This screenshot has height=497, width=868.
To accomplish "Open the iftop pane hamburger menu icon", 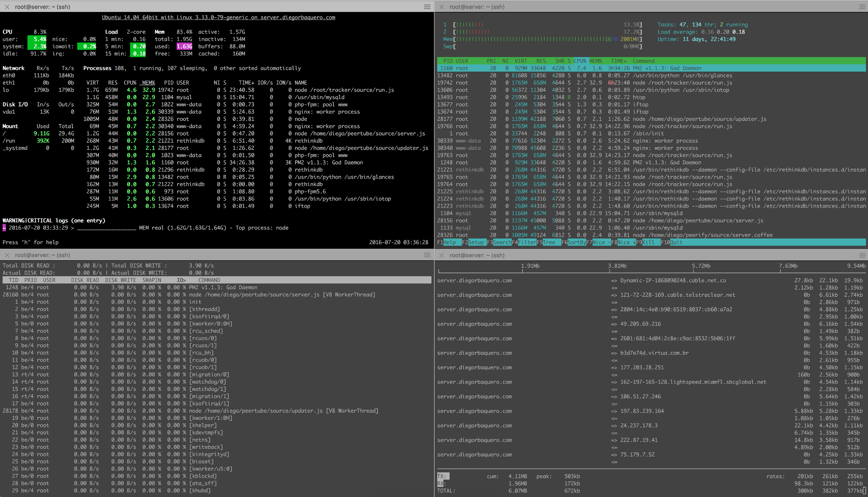I will [862, 255].
